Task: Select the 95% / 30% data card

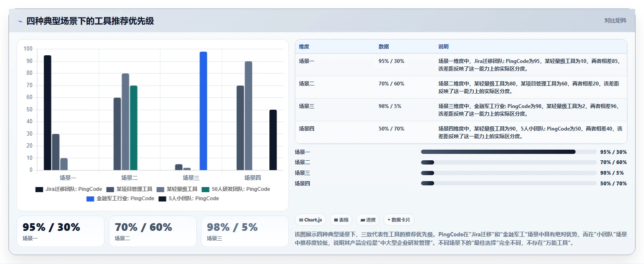Action: 60,231
